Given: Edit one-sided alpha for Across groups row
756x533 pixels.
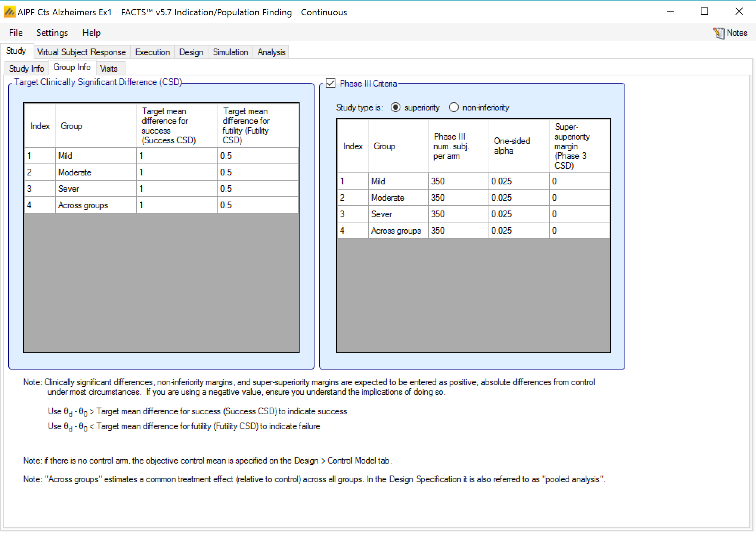Looking at the screenshot, I should click(x=518, y=230).
